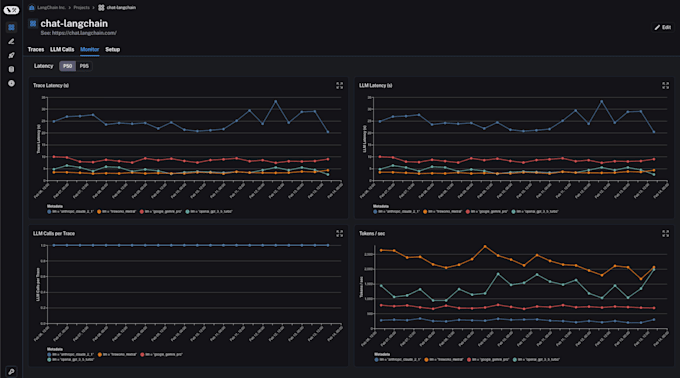The image size is (680, 378).
Task: Toggle google_gemini_pro in the Tokens / sec legend
Action: coord(488,360)
